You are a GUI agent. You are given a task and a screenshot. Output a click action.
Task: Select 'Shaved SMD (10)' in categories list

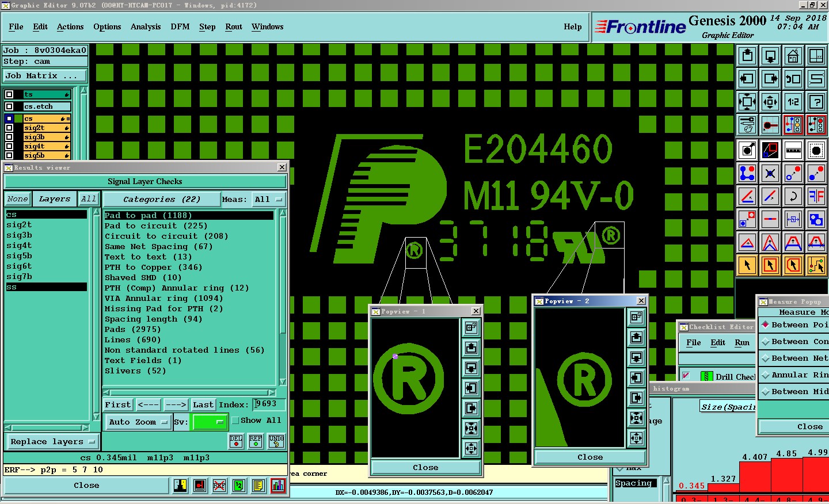click(143, 277)
